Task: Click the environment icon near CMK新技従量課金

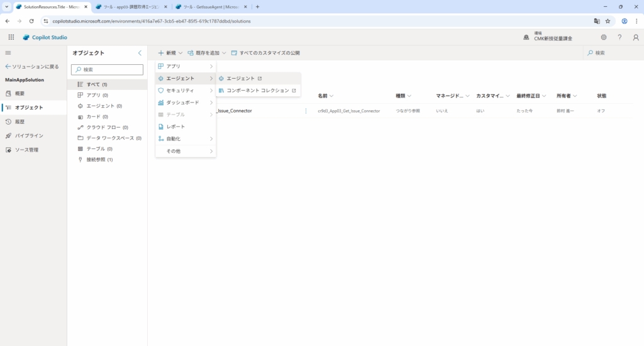Action: (x=526, y=37)
